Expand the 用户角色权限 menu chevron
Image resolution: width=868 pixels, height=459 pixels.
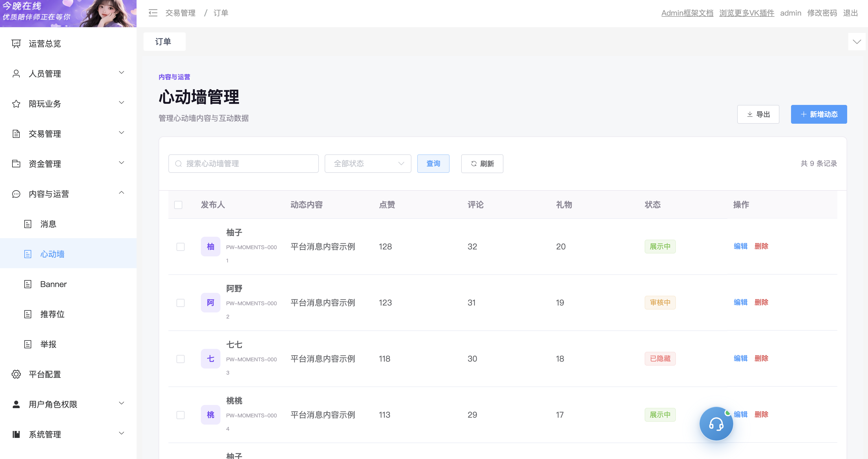[x=122, y=403]
